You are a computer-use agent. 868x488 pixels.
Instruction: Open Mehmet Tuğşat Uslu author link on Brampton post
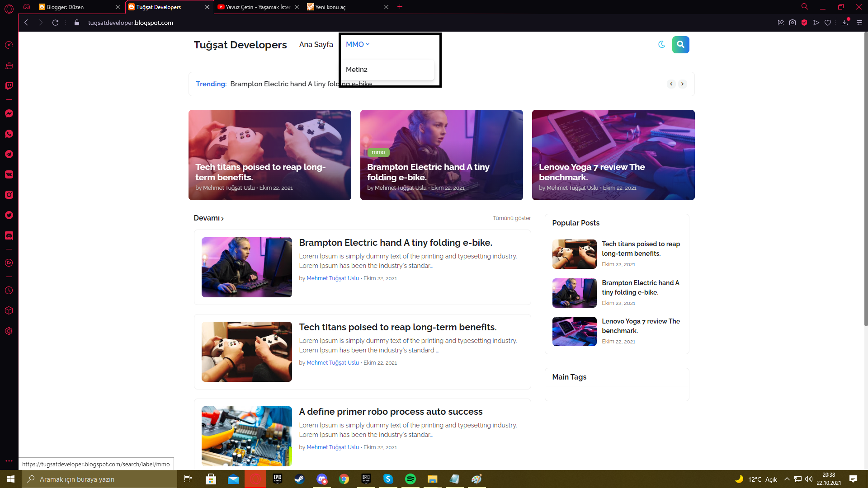click(x=333, y=278)
